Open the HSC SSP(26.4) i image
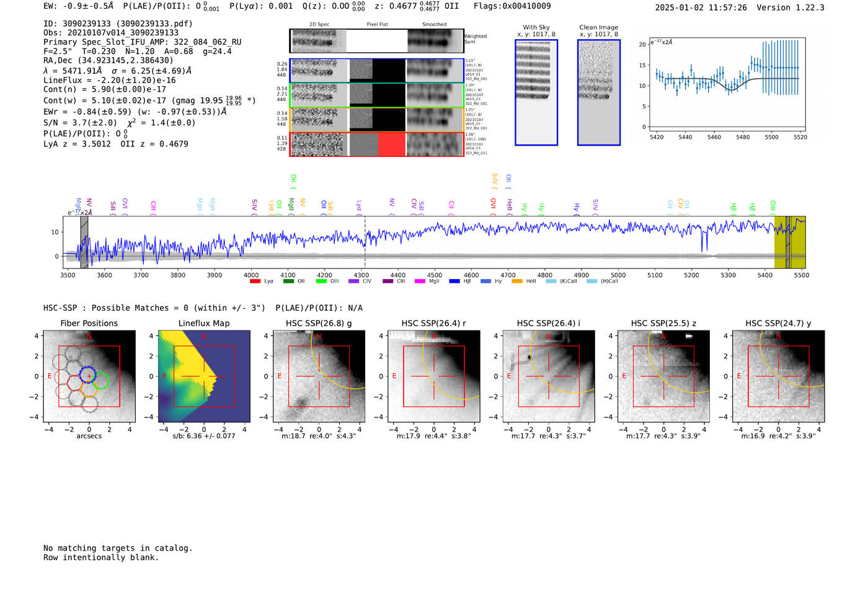Screen dimensions: 868x591 549,376
